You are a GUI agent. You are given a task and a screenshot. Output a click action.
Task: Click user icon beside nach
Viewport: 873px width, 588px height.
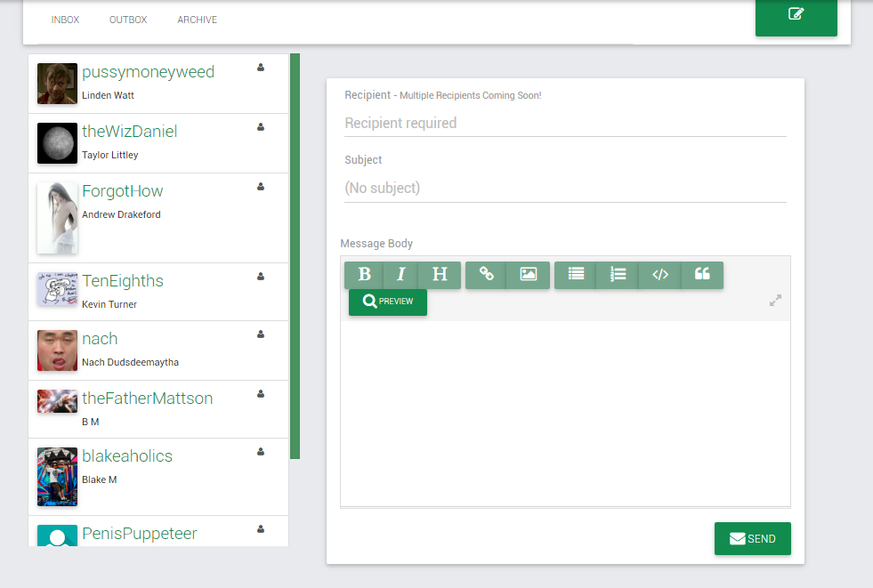coord(261,334)
